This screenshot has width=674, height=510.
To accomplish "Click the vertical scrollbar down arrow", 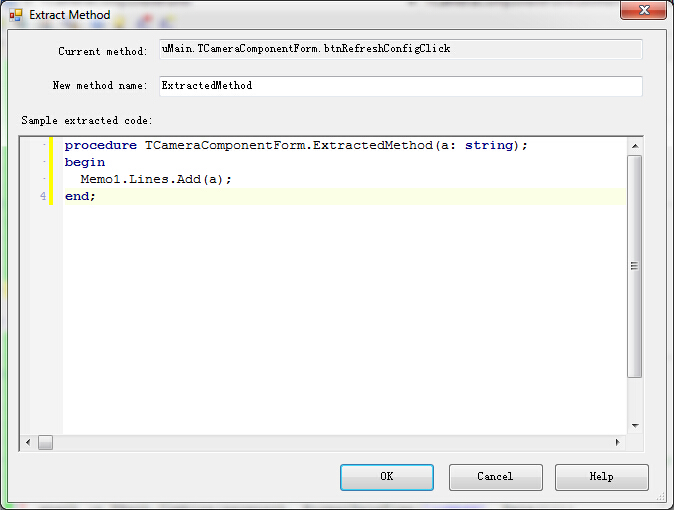I will (634, 426).
